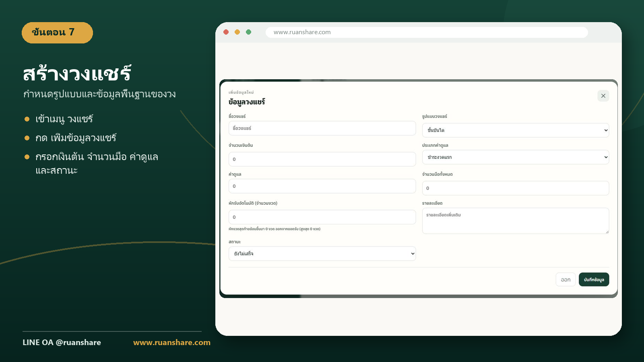Open the รูปแบบวงแชร์ dropdown
Viewport: 644px width, 362px height.
[x=515, y=130]
